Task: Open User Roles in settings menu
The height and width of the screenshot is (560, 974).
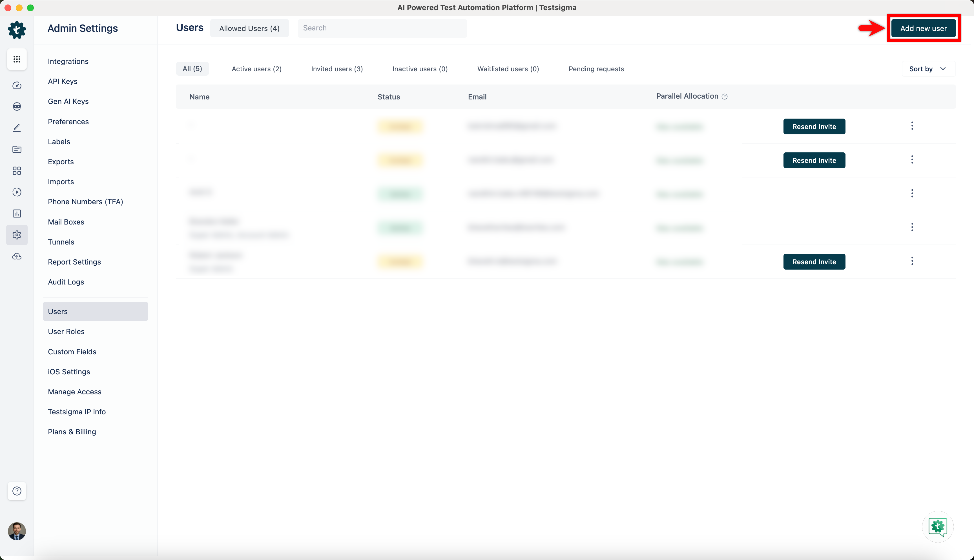Action: click(66, 332)
